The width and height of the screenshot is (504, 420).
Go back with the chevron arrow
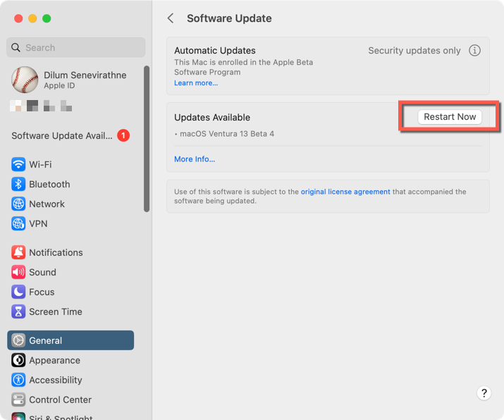171,18
